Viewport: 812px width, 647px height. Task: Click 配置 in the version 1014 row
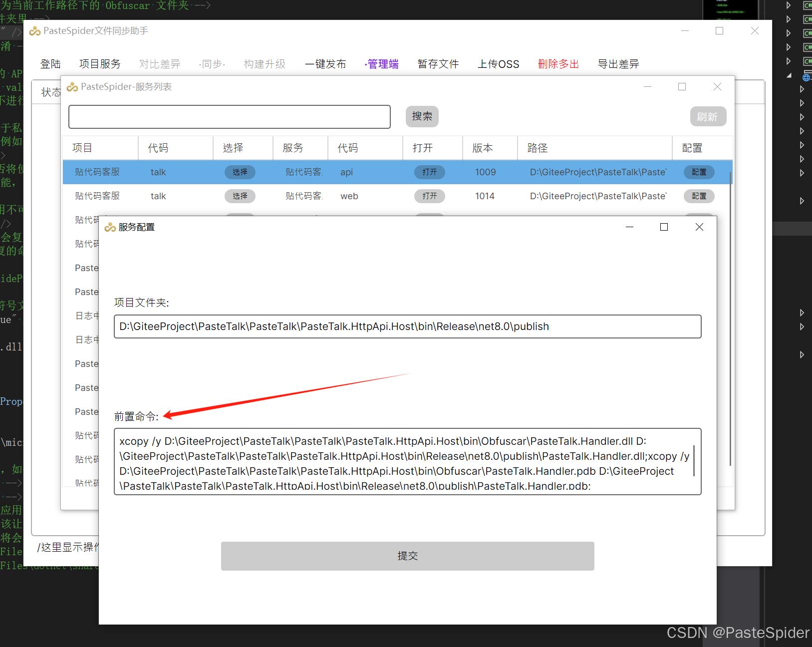click(x=699, y=196)
